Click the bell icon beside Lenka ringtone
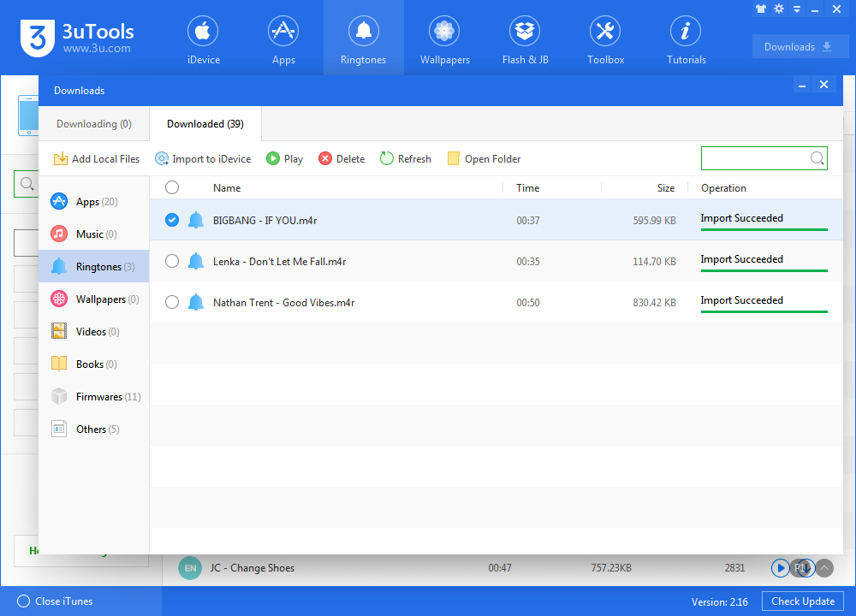This screenshot has width=856, height=616. 196,261
